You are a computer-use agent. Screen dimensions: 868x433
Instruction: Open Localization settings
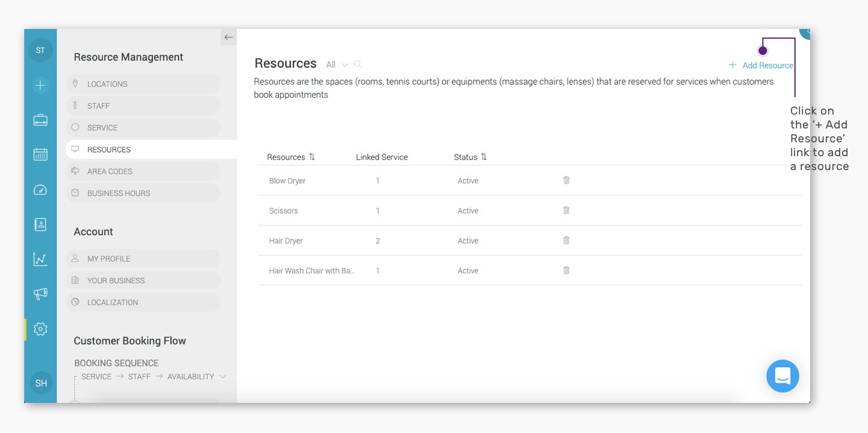[x=143, y=302]
